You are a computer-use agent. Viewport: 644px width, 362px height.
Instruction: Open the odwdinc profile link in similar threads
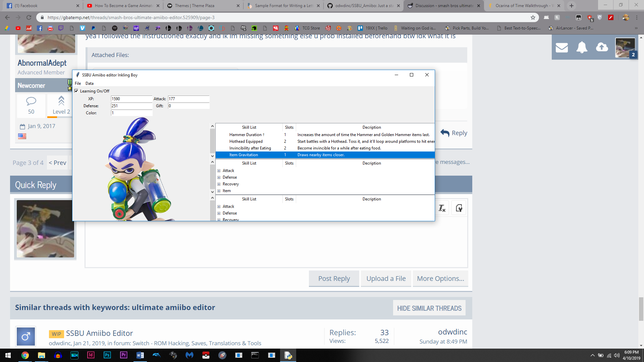tap(452, 332)
